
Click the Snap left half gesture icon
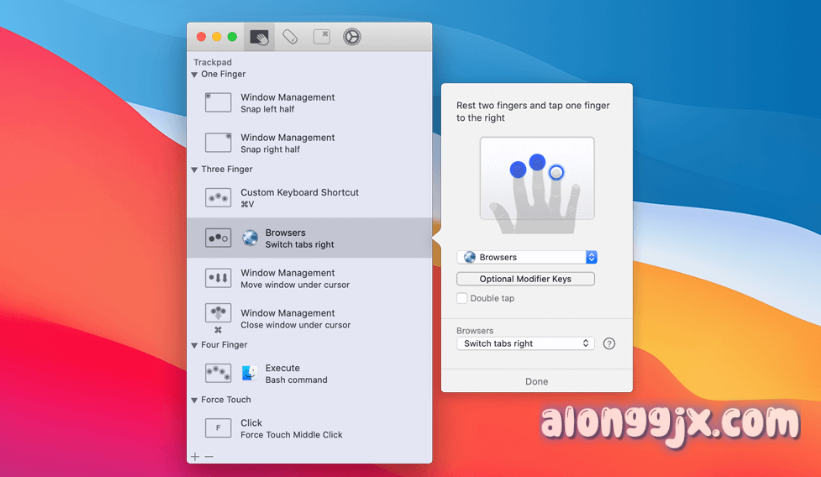218,102
